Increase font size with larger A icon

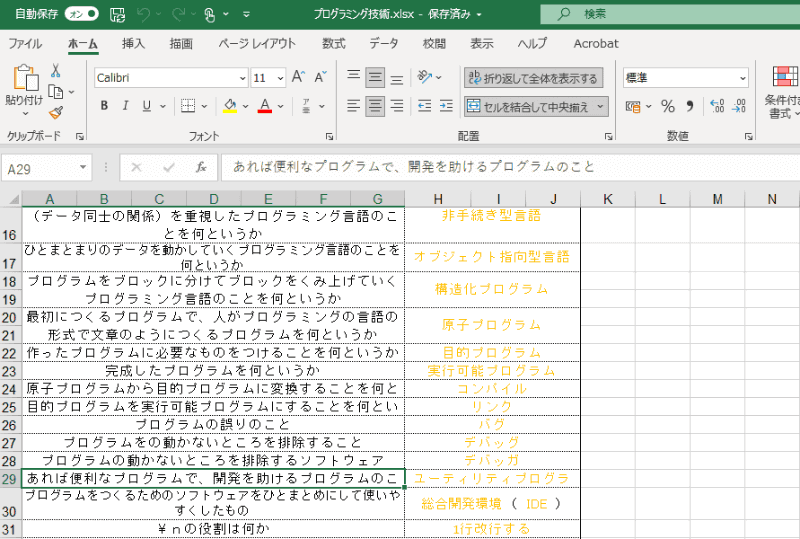pyautogui.click(x=298, y=77)
